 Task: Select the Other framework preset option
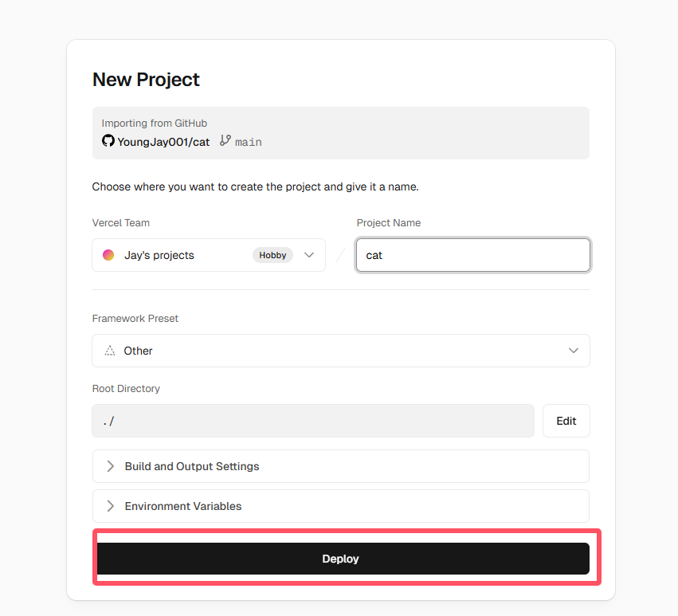137,351
